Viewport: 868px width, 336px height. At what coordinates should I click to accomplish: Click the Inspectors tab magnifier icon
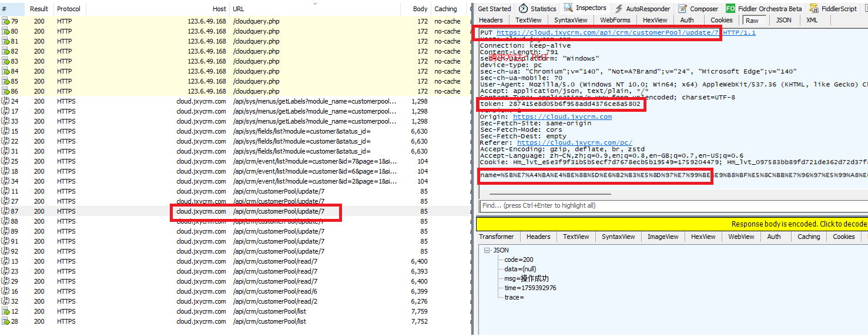(x=568, y=8)
